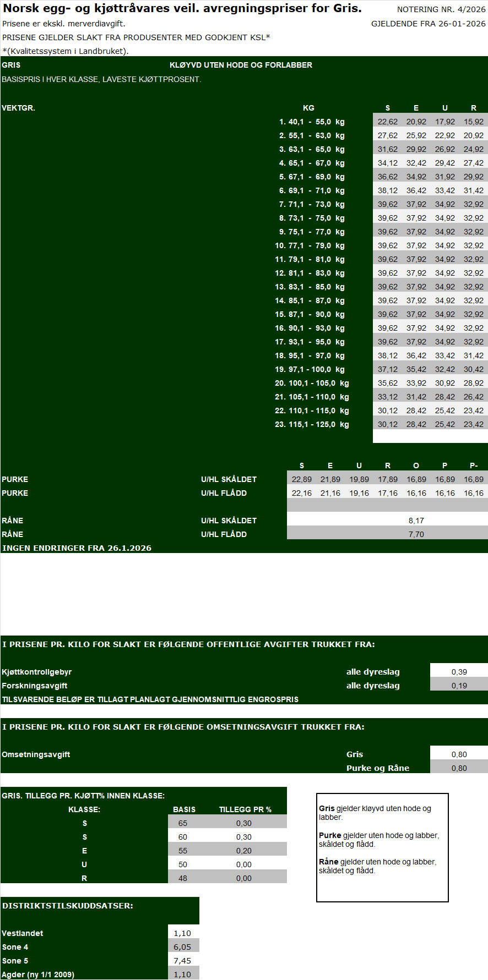
Task: Click the S-class price for weight group 23
Action: pos(387,424)
